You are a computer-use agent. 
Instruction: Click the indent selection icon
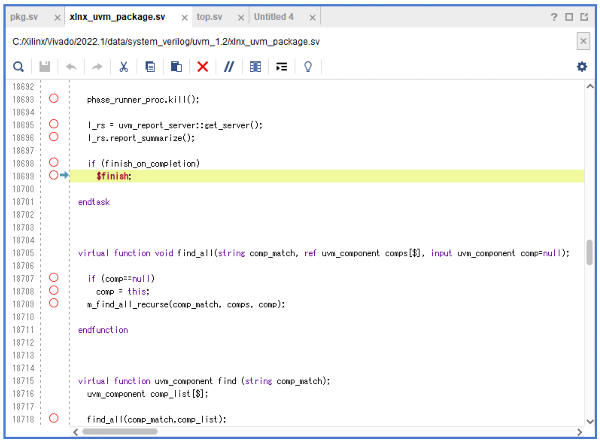point(282,67)
